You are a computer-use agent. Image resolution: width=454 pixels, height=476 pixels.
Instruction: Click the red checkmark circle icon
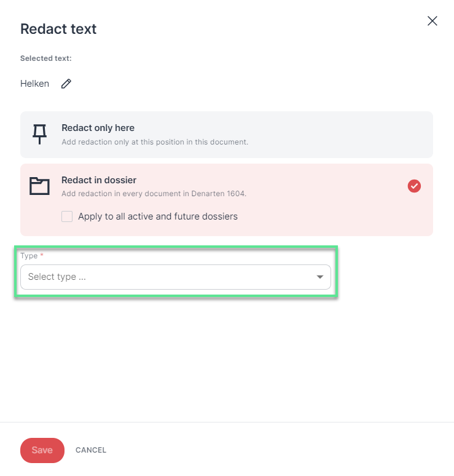(x=414, y=186)
